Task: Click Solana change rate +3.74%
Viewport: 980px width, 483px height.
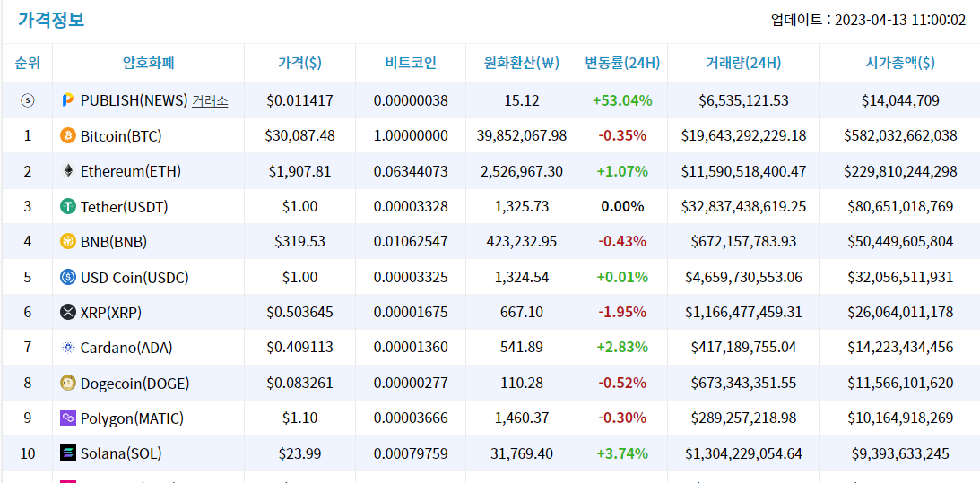Action: [x=622, y=453]
